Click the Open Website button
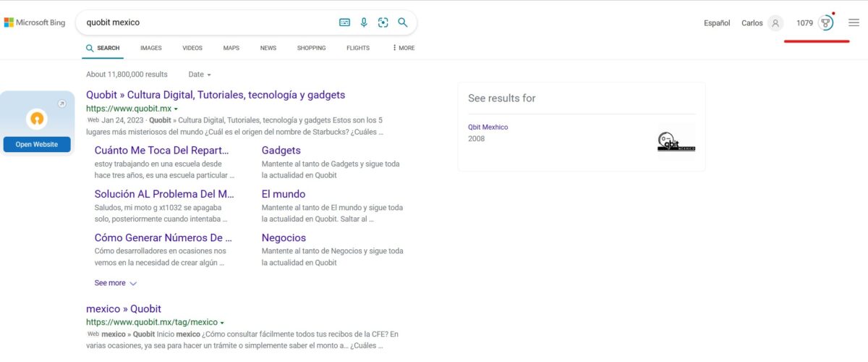The width and height of the screenshot is (868, 362). (37, 144)
